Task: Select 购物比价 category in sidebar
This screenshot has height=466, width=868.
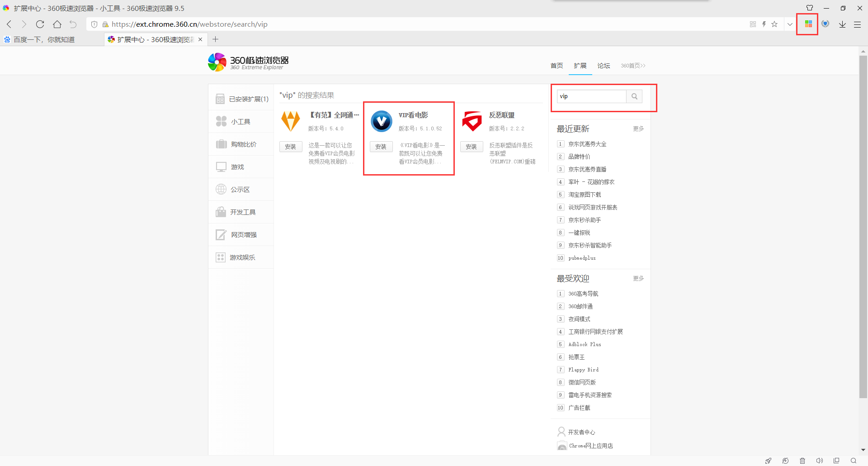Action: tap(244, 144)
